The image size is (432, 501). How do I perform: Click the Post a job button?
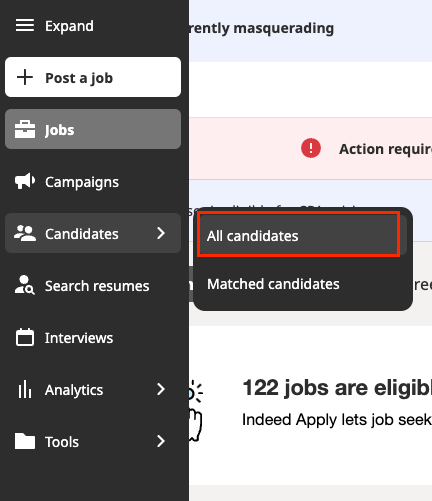93,77
